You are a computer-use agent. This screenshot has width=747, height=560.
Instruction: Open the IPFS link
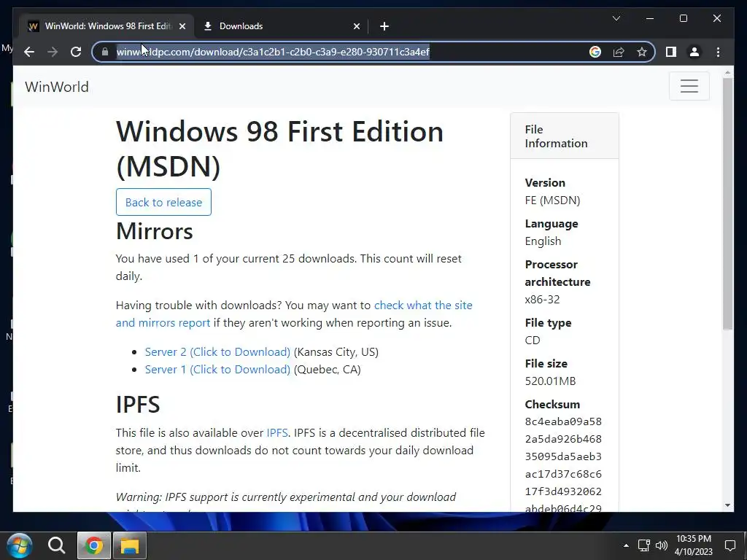point(276,433)
